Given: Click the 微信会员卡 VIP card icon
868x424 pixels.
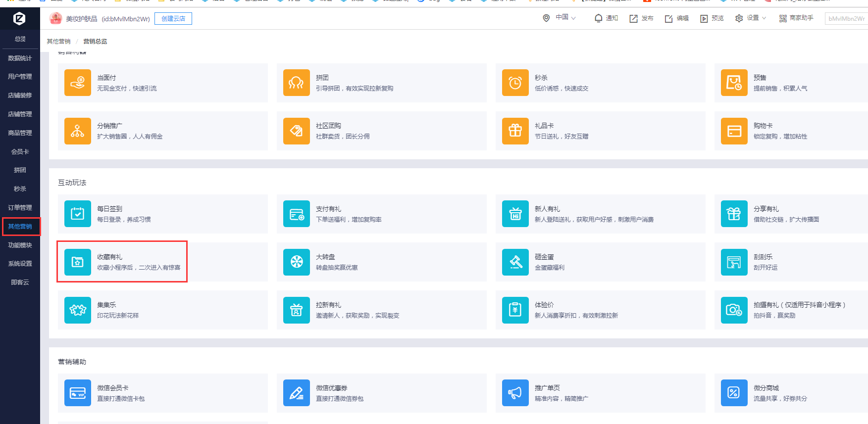Looking at the screenshot, I should [x=78, y=393].
